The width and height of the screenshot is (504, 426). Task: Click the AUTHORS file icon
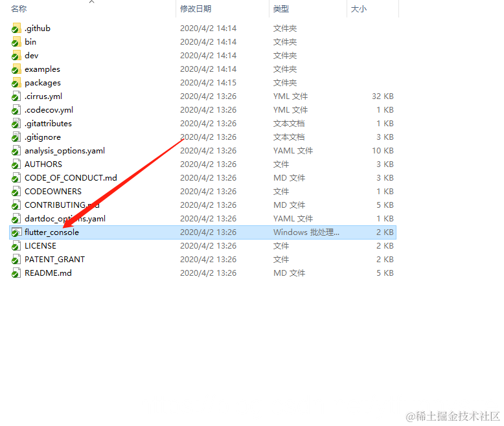coord(16,164)
